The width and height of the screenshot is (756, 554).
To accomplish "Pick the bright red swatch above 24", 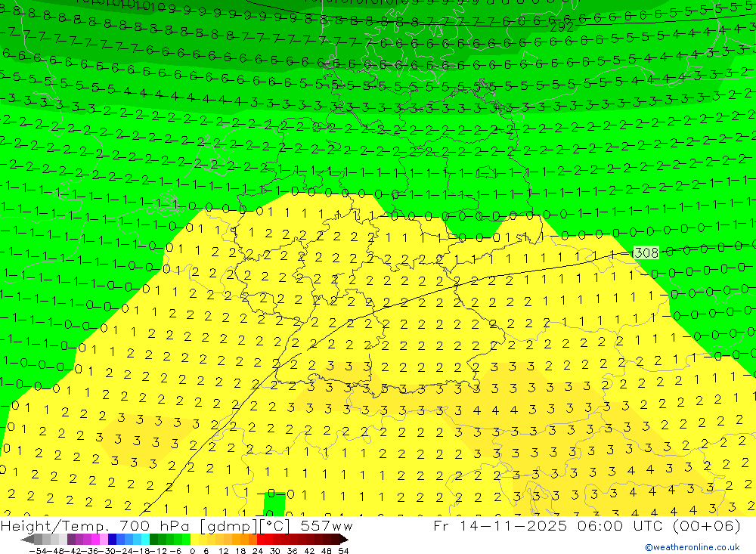I will click(x=261, y=539).
